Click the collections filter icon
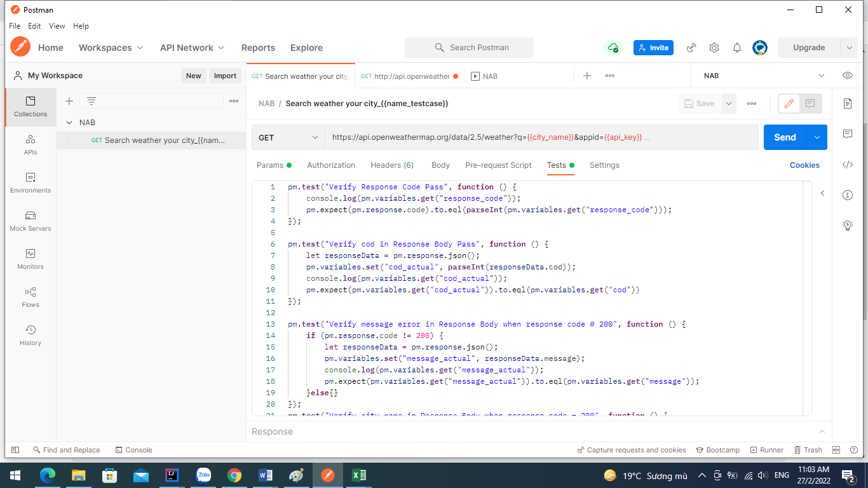The width and height of the screenshot is (868, 488). 92,101
